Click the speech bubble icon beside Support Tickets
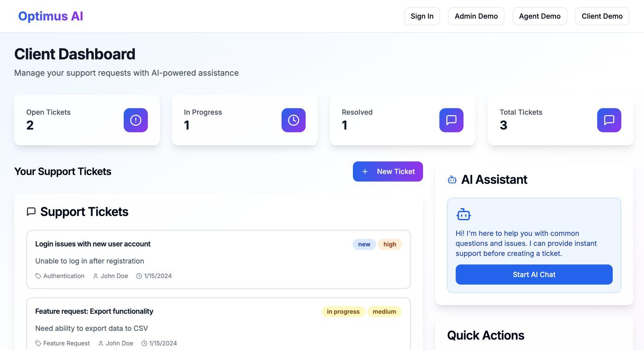The image size is (644, 350). [31, 212]
